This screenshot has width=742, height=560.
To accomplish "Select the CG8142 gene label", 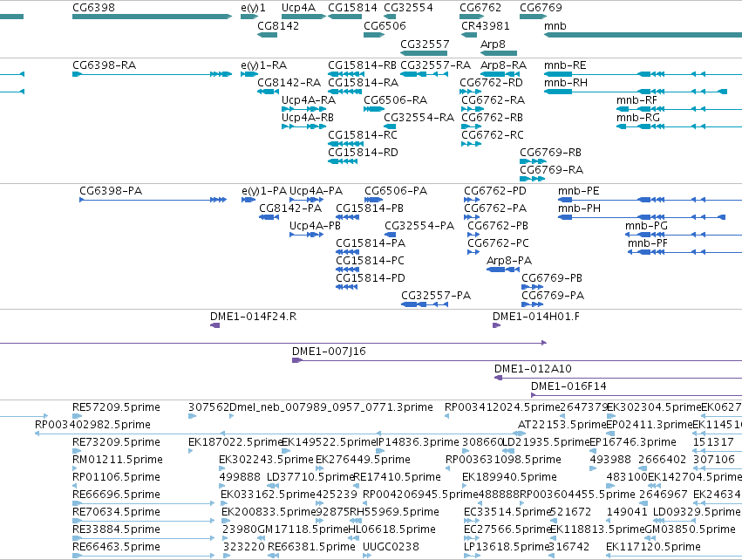I will (278, 25).
